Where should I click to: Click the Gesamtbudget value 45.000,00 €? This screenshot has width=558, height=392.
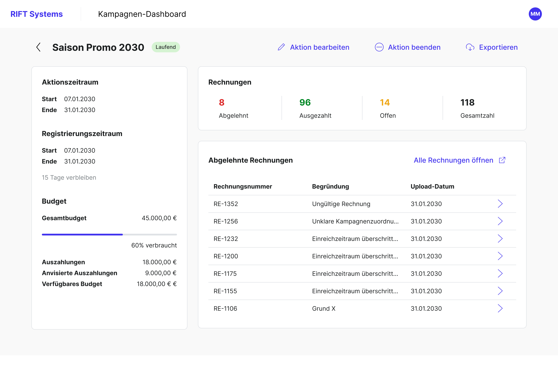coord(159,218)
